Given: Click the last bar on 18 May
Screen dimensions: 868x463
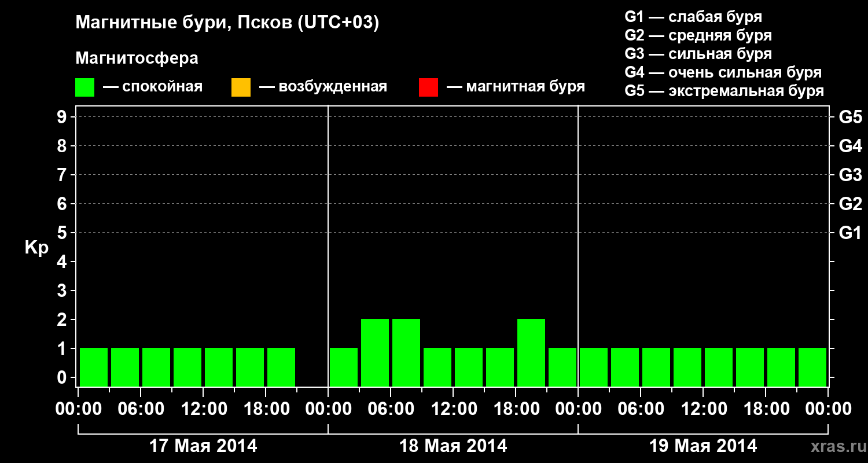Looking at the screenshot, I should [562, 367].
